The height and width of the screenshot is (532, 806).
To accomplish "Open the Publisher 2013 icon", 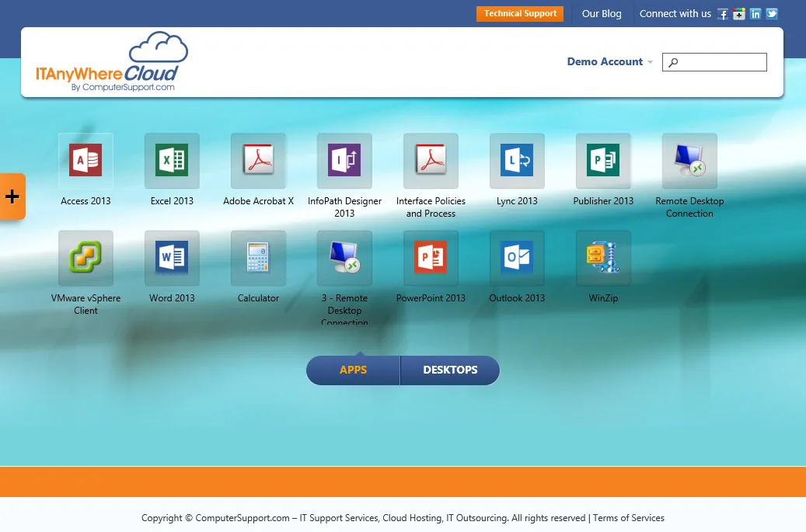I will coord(603,160).
